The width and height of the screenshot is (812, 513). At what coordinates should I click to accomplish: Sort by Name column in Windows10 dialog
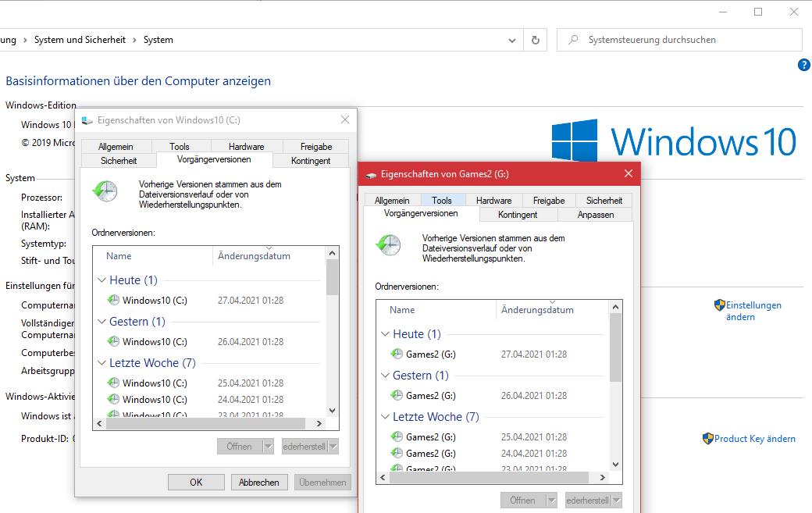pyautogui.click(x=153, y=256)
